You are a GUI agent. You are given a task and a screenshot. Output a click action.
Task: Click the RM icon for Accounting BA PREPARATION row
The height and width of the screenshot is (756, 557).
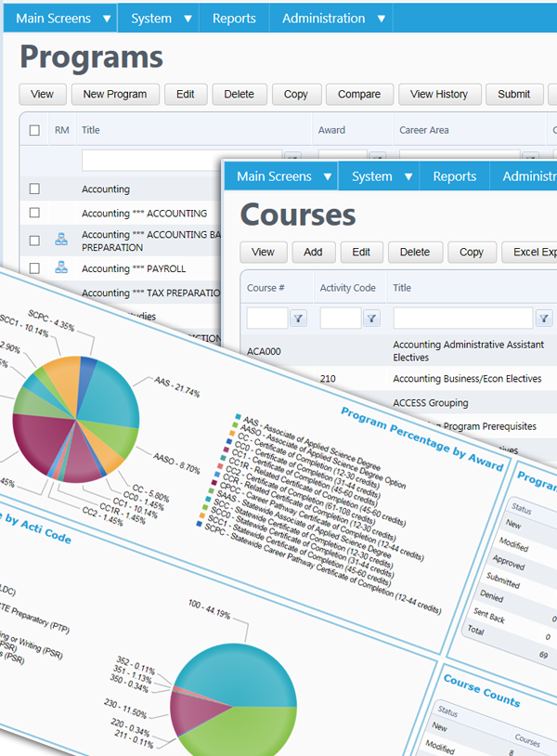[x=61, y=239]
